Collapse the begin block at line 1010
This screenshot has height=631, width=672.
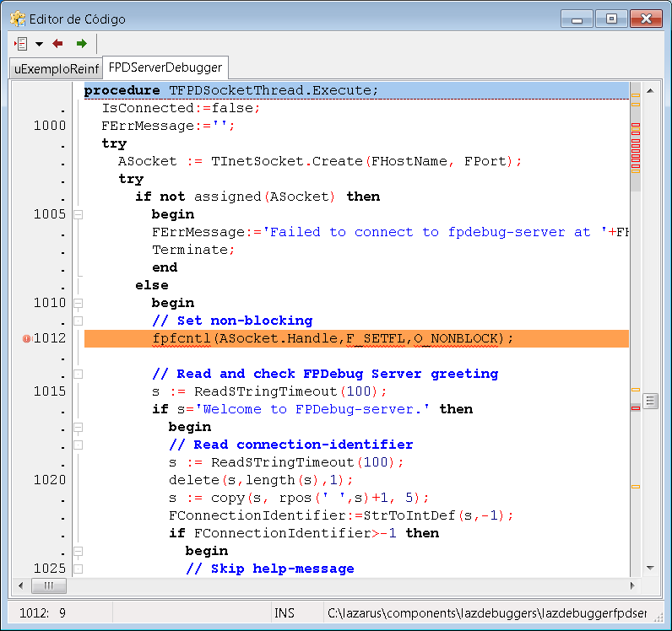click(78, 303)
